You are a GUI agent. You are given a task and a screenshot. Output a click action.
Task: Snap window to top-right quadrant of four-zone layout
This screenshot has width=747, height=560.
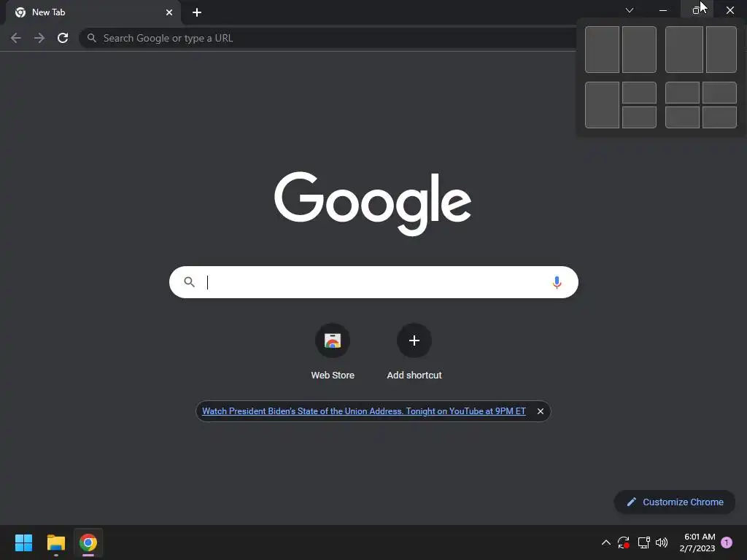719,93
